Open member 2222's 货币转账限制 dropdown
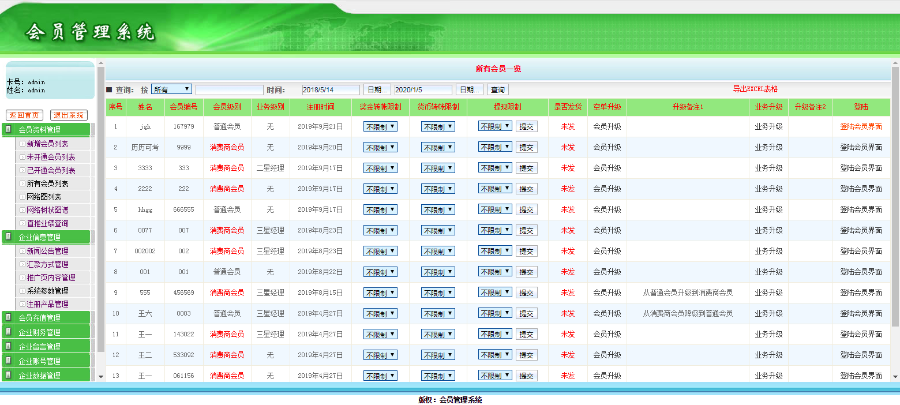900x405 pixels. point(437,189)
